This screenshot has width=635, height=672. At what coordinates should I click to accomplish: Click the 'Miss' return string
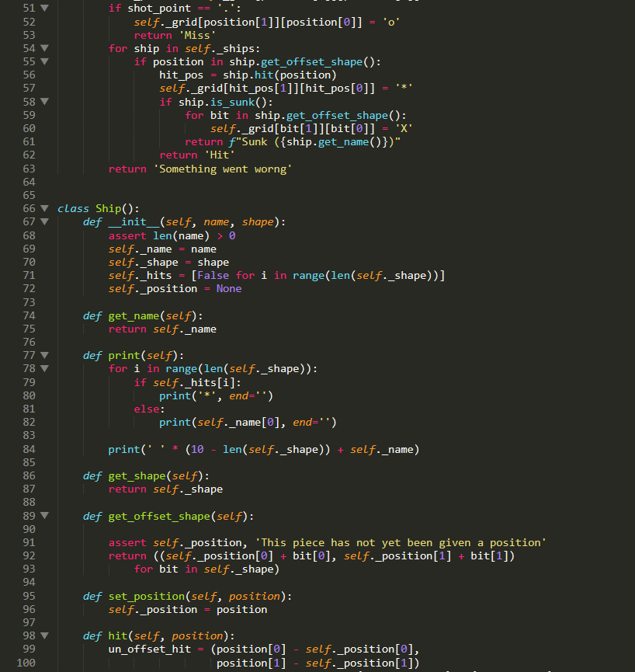[x=197, y=35]
